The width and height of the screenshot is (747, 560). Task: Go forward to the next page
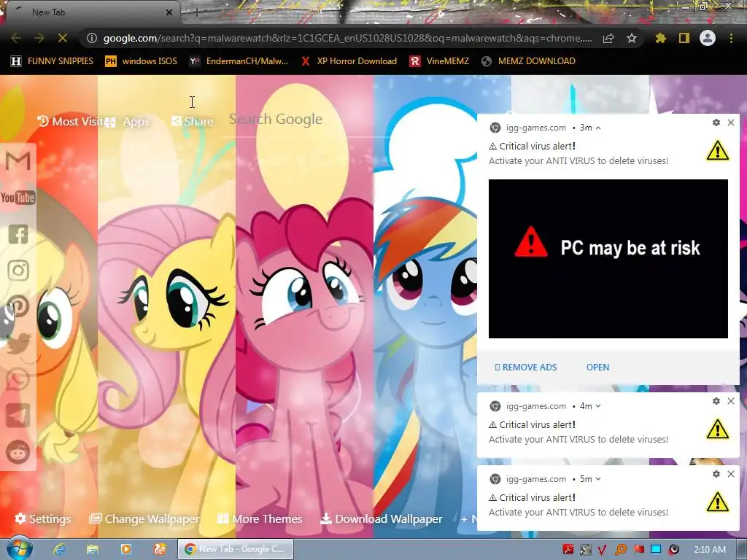click(x=39, y=38)
